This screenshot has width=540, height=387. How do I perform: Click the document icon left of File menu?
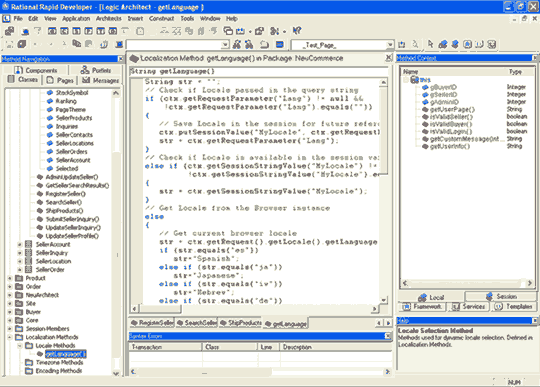click(x=6, y=19)
